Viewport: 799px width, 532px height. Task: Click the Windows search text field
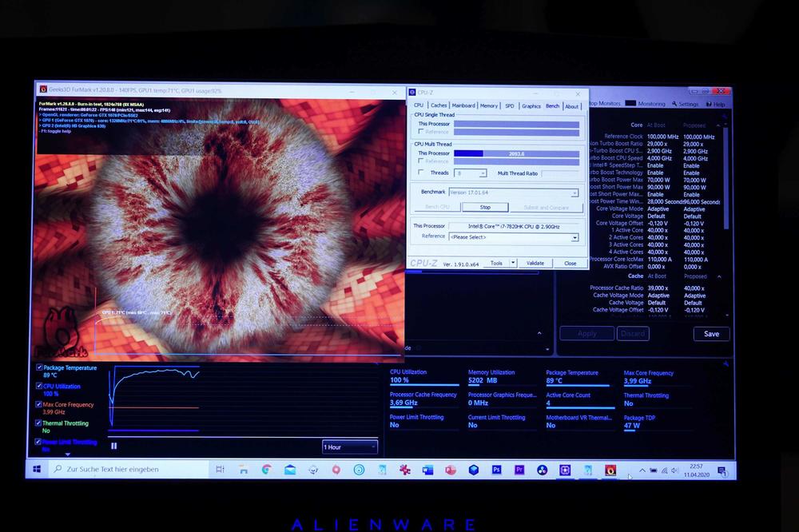(128, 470)
